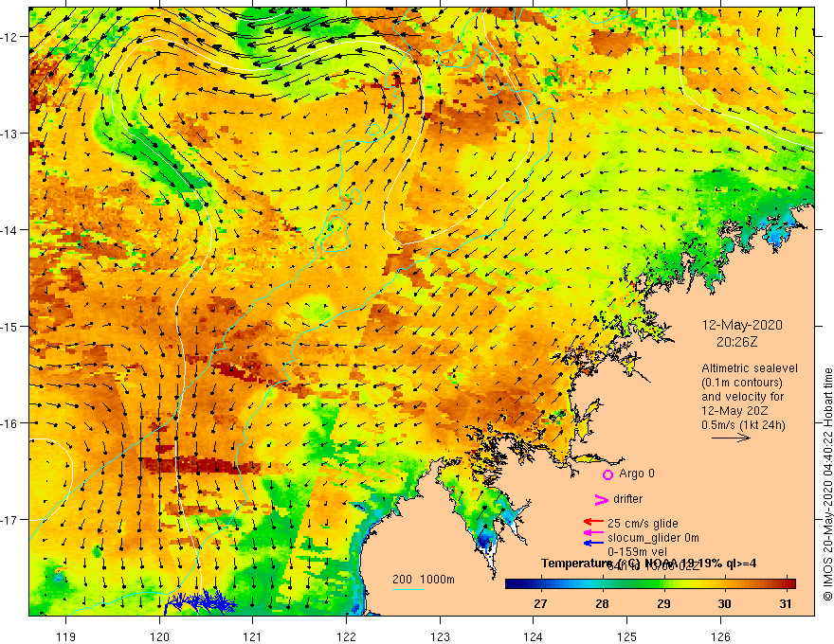Click the '200 1000m' isobath legend label
This screenshot has width=834, height=644.
pyautogui.click(x=424, y=580)
